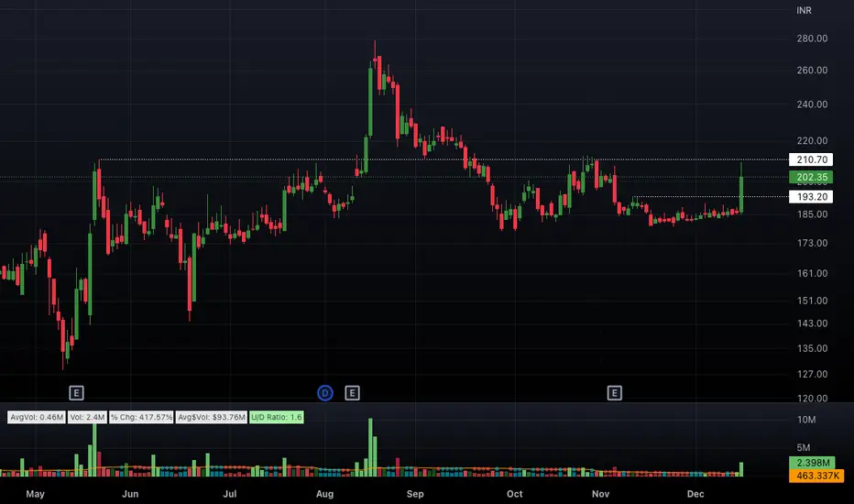Click the Oct label on time axis
854x504 pixels.
515,494
